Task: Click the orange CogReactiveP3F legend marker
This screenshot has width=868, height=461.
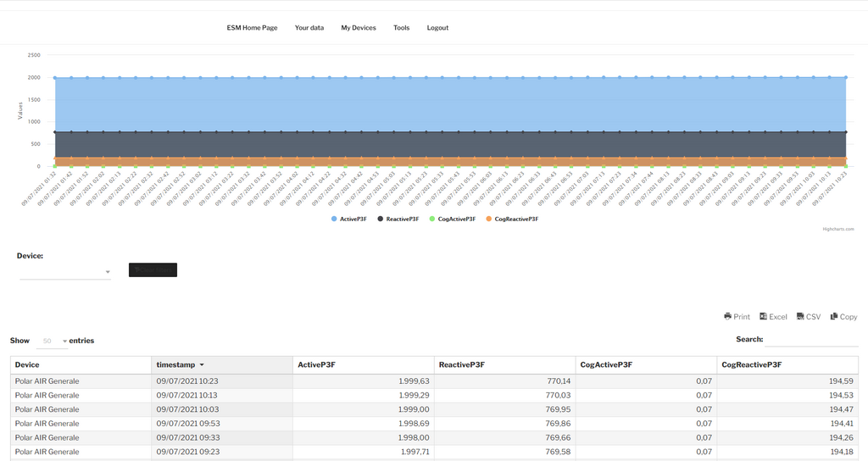Action: pyautogui.click(x=489, y=219)
